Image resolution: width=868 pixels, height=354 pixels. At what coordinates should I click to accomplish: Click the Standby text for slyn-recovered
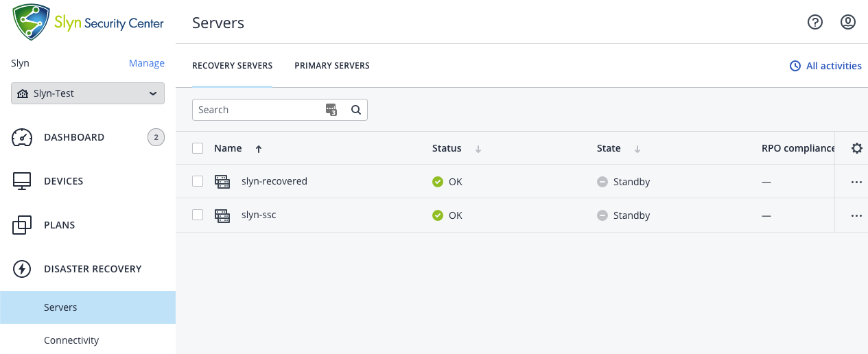tap(632, 182)
